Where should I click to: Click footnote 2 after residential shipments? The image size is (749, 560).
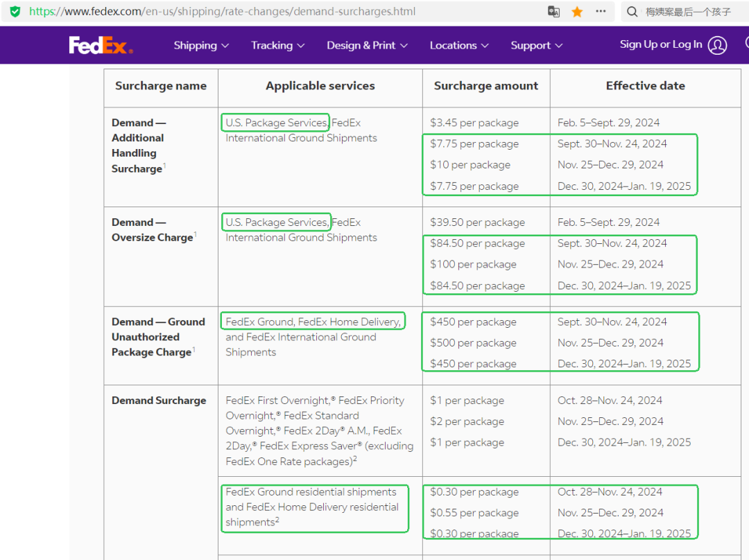coord(277,519)
